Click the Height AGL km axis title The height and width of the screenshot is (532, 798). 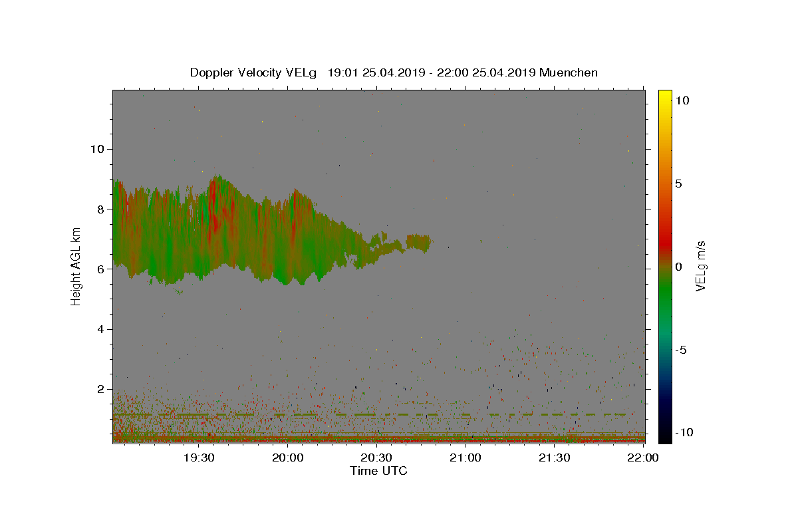pyautogui.click(x=76, y=266)
